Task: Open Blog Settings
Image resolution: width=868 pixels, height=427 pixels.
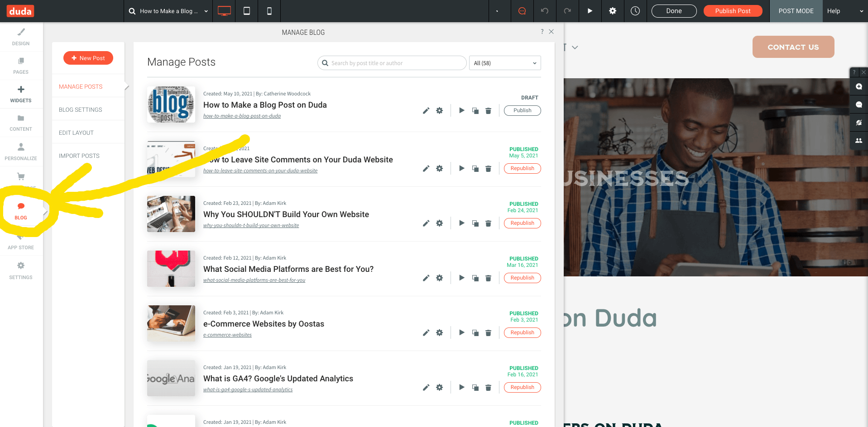Action: click(x=80, y=109)
